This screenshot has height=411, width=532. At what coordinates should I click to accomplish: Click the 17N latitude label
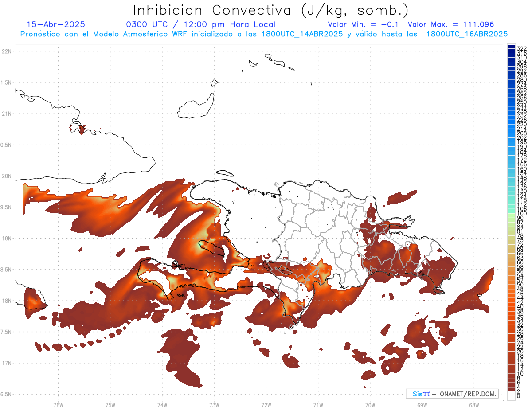point(7,363)
